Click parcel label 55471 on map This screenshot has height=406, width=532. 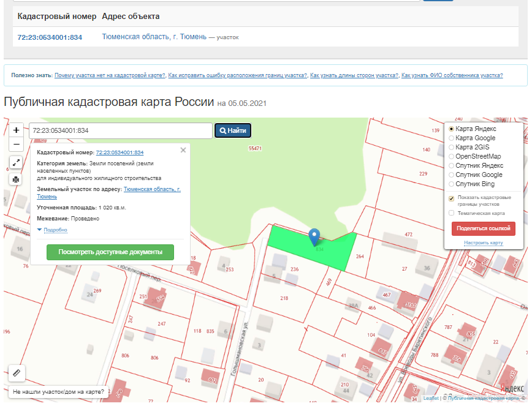pos(255,148)
